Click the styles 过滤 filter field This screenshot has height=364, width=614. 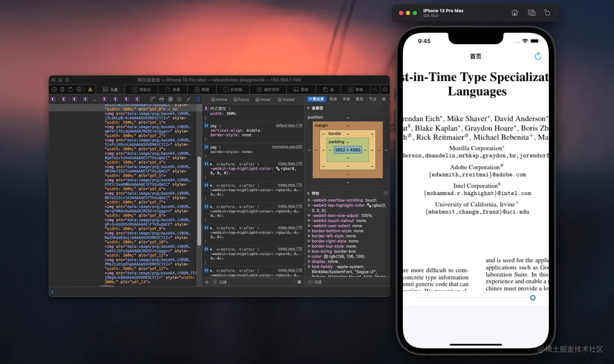(253, 282)
